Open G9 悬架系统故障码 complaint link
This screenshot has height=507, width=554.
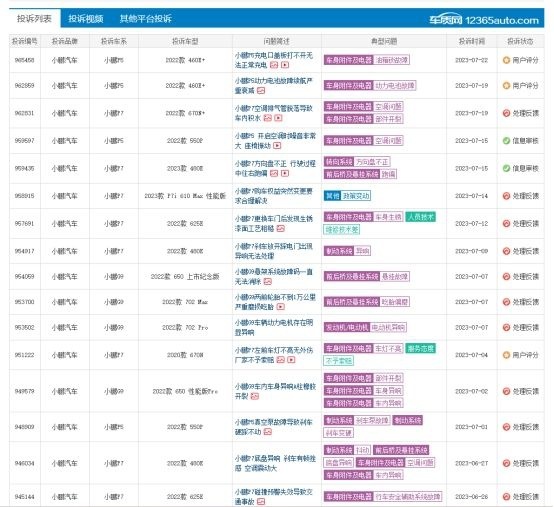coord(274,276)
